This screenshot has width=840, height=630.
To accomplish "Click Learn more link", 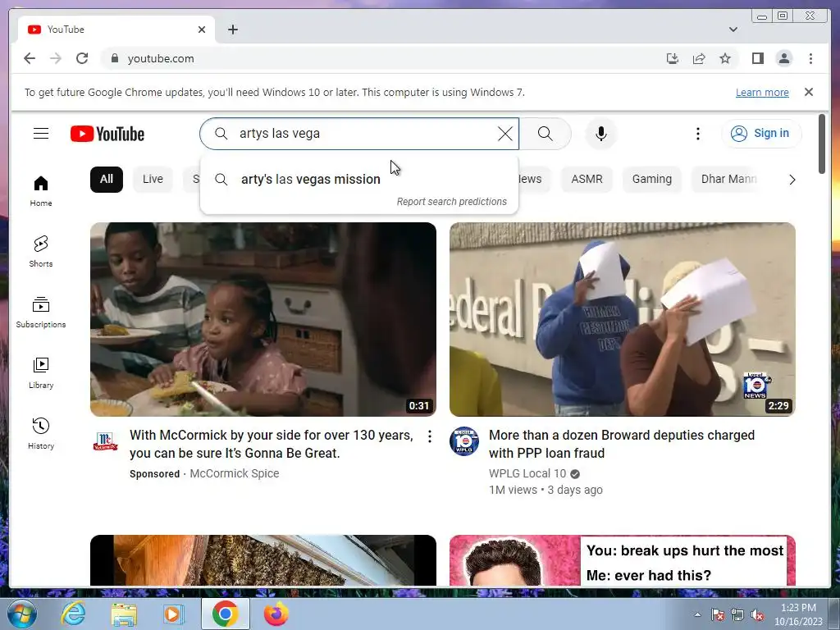I will point(762,92).
